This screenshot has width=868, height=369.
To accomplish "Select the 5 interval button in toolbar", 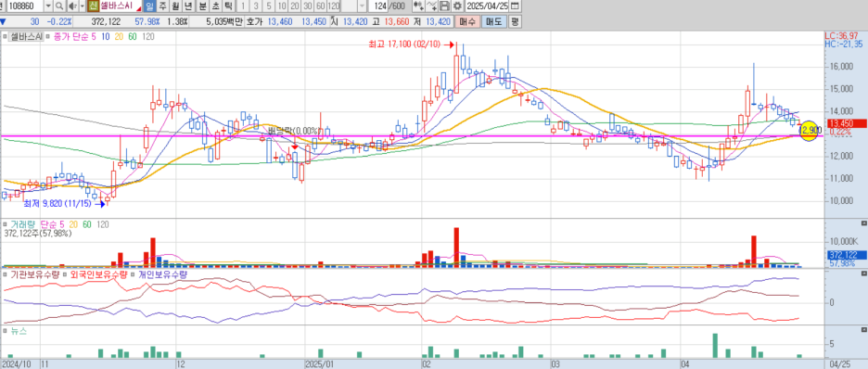I will 269,6.
